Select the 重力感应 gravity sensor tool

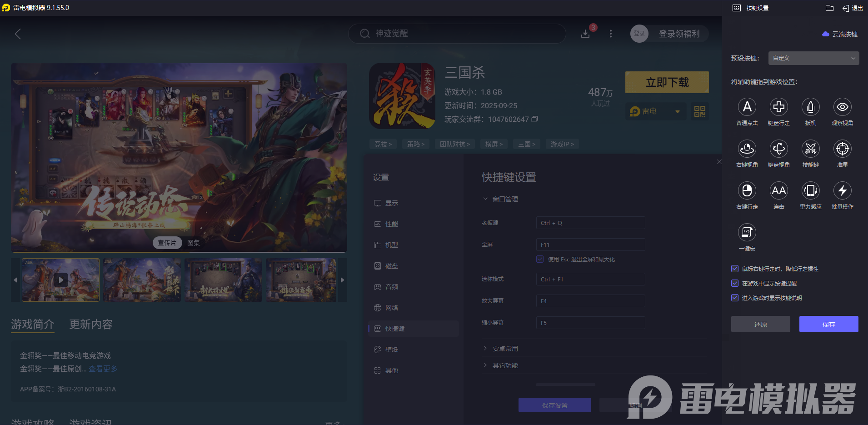coord(811,191)
